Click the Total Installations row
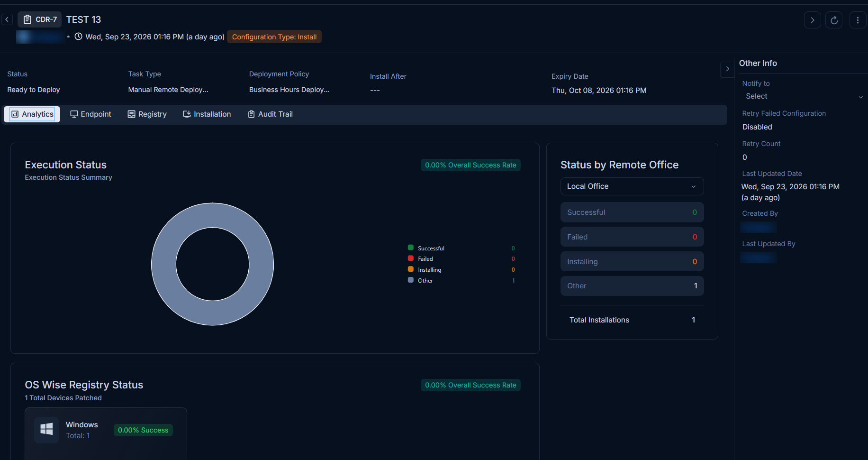 (x=632, y=320)
